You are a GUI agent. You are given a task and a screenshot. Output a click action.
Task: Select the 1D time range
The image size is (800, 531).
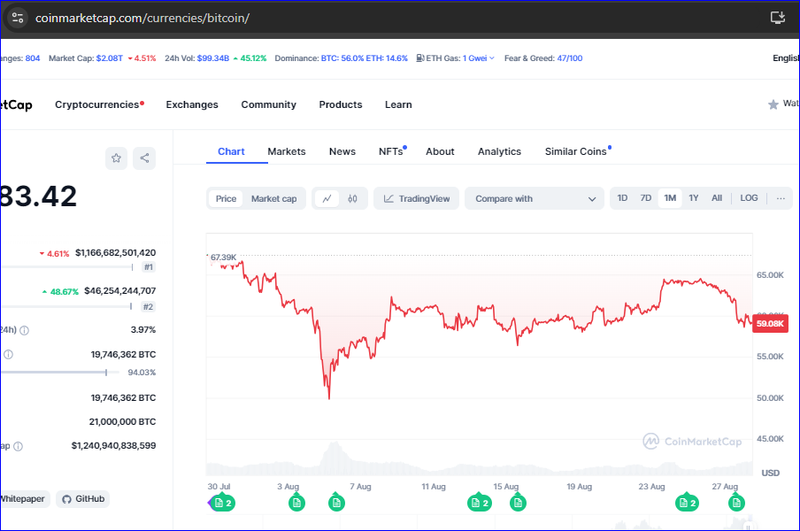622,198
